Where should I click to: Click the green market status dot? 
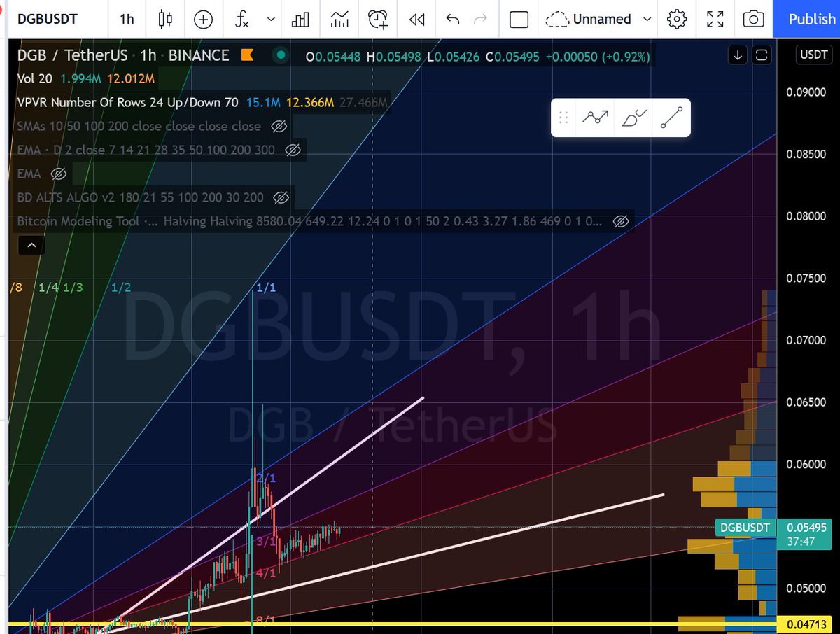[281, 55]
